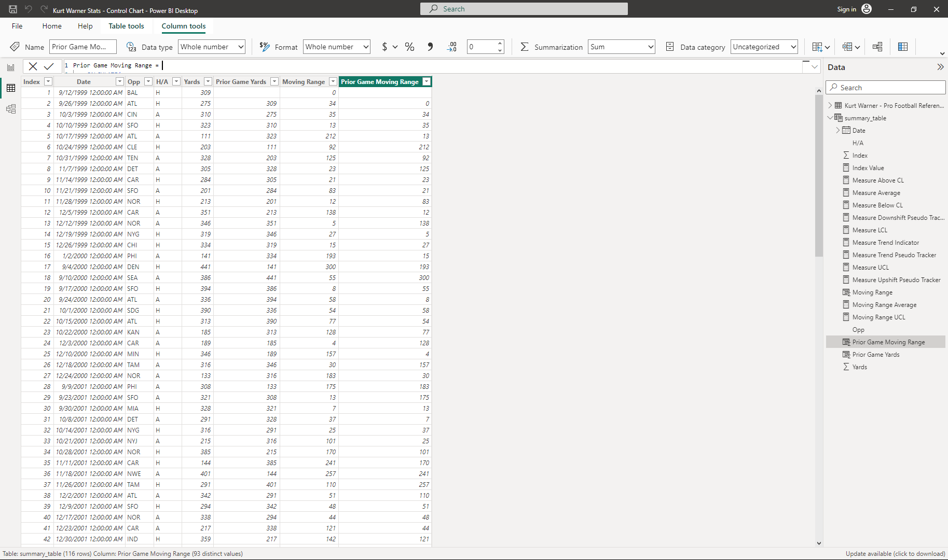The height and width of the screenshot is (560, 948).
Task: Click the Yards column filter arrow icon
Action: pyautogui.click(x=208, y=81)
